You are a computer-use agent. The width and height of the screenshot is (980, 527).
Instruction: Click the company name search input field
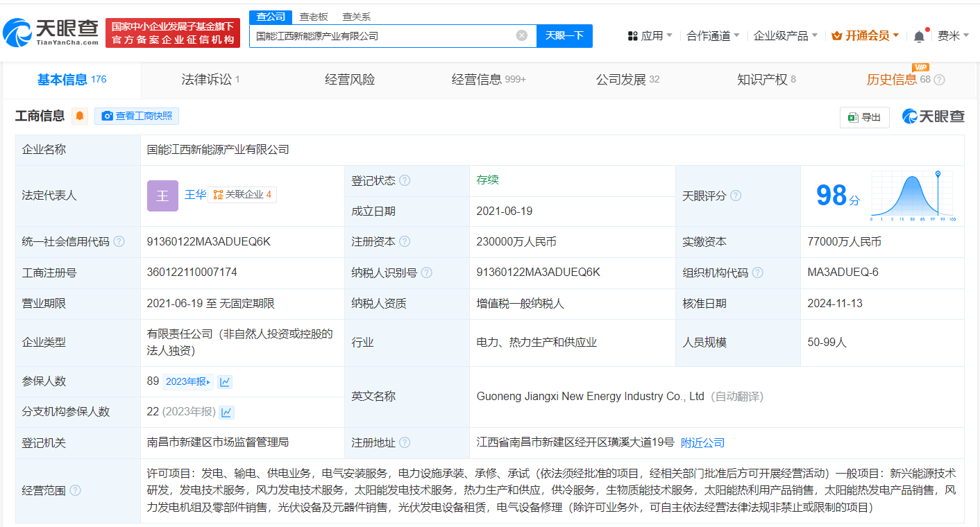click(x=382, y=35)
